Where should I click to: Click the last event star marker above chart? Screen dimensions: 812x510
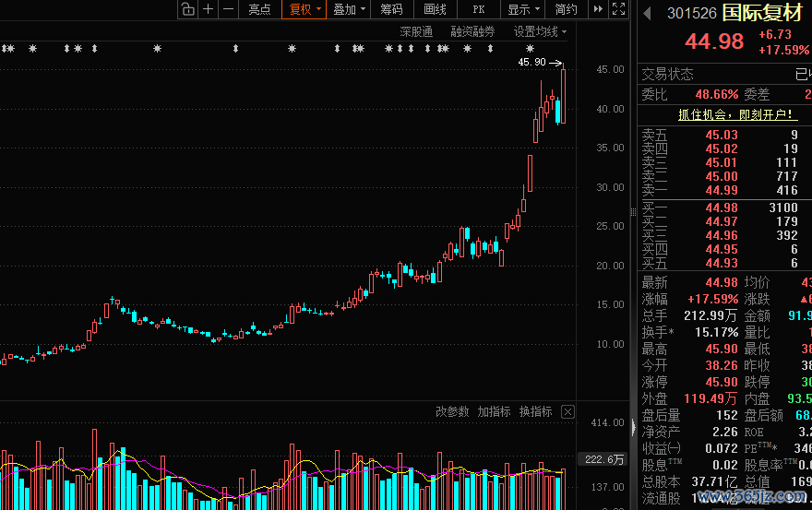click(530, 49)
